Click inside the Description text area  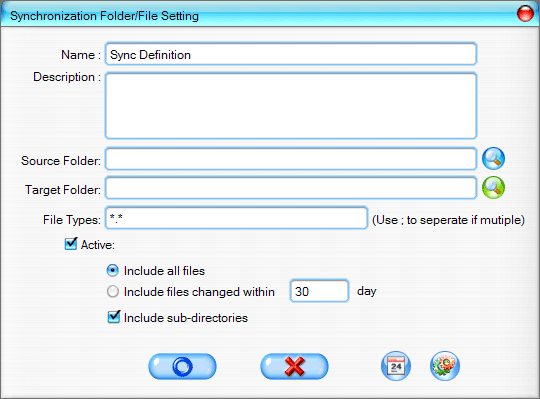point(291,106)
